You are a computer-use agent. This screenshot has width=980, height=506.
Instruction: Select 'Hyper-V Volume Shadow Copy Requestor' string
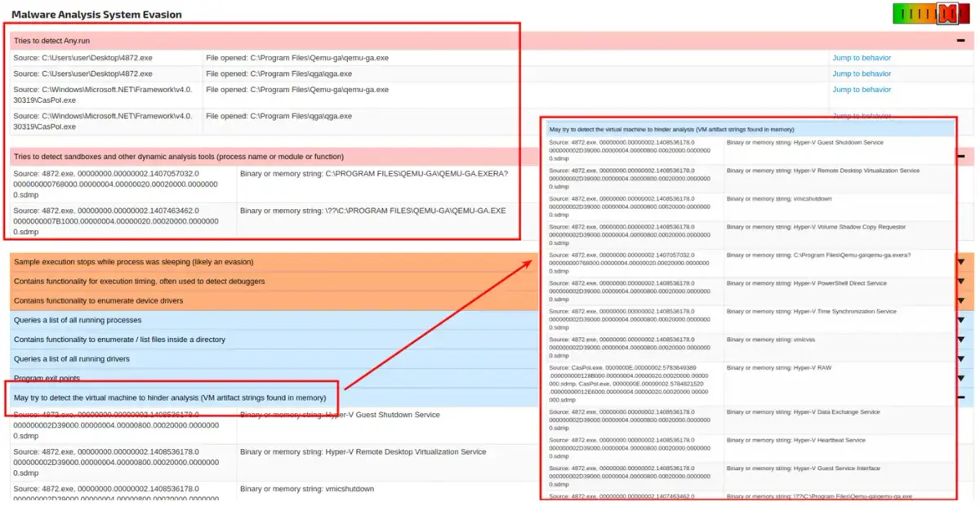click(x=817, y=227)
